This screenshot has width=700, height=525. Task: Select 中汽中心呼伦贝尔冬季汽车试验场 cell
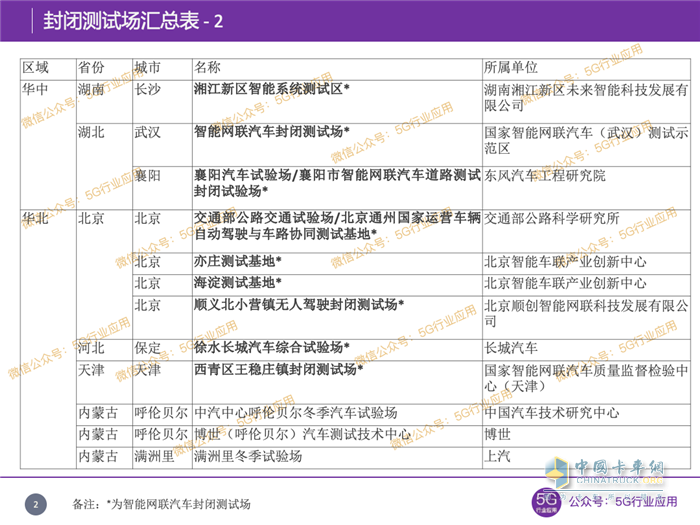pyautogui.click(x=338, y=415)
